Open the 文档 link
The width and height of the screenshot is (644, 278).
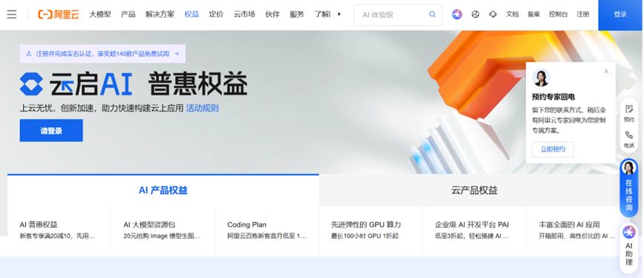[x=513, y=14]
